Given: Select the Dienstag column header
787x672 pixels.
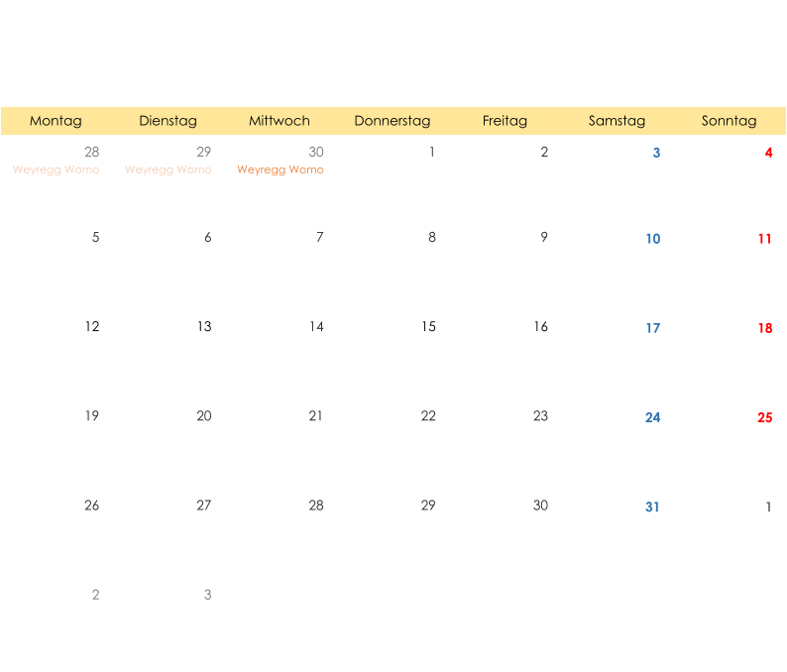Looking at the screenshot, I should coord(169,121).
